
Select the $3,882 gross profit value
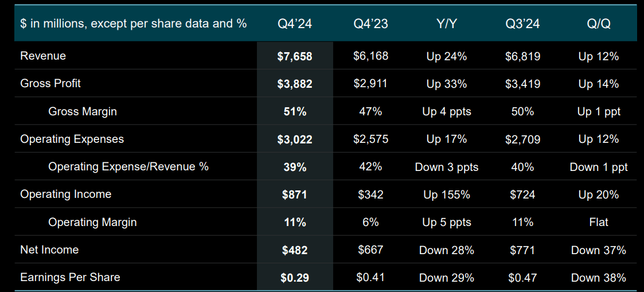coord(295,84)
